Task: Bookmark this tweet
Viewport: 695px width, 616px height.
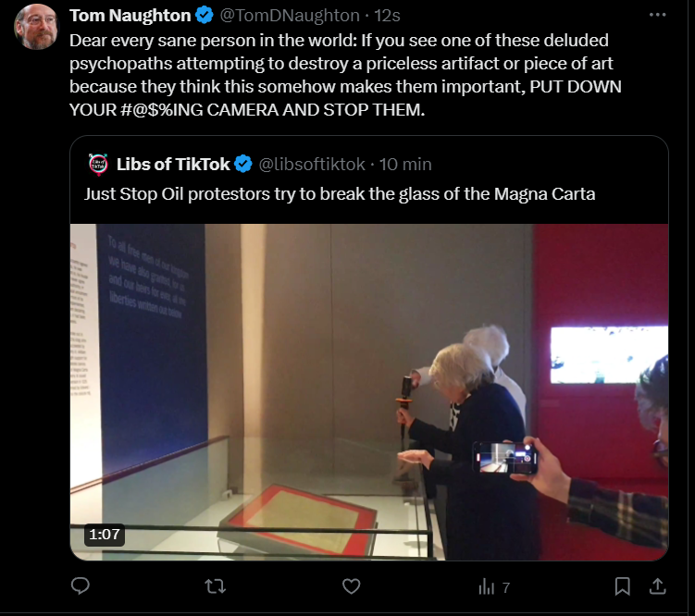Action: [622, 586]
